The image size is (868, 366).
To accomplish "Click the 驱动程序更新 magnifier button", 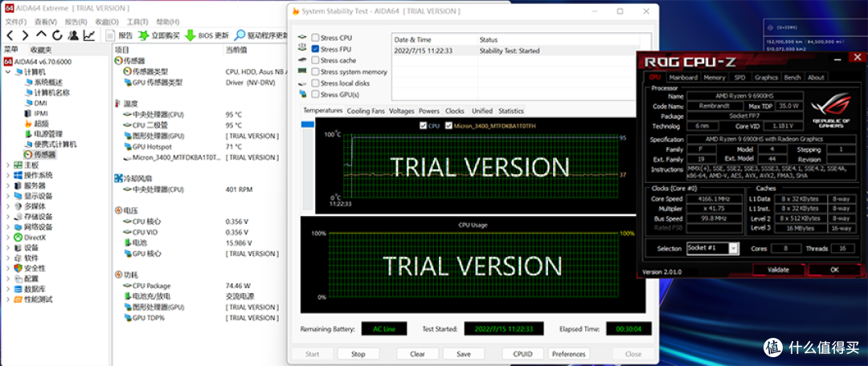I will [x=260, y=35].
